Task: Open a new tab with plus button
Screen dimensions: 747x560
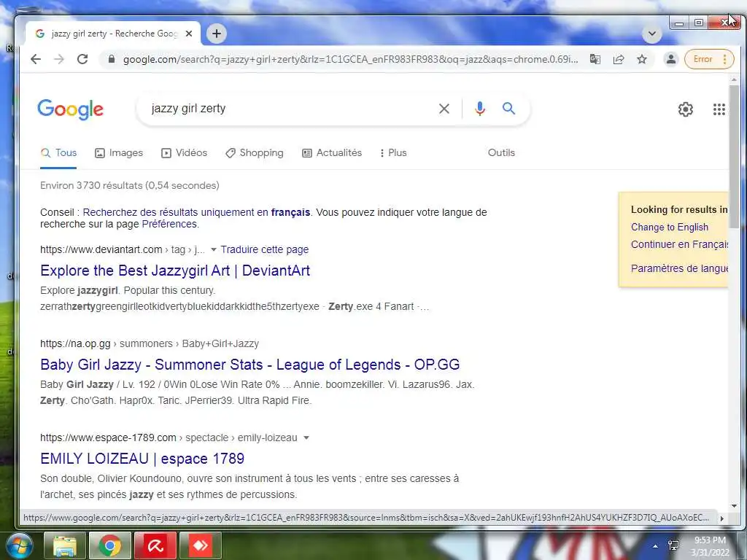Action: click(216, 34)
